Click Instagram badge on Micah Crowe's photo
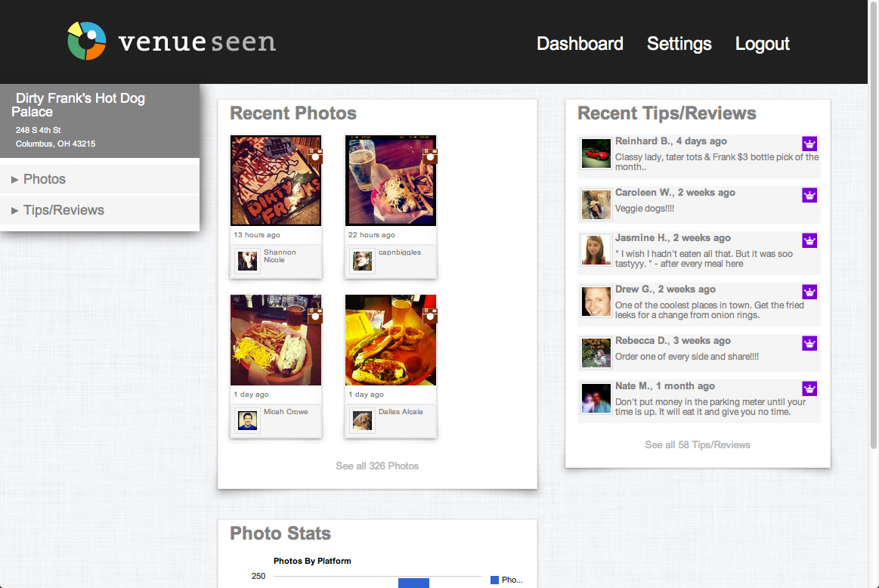This screenshot has height=588, width=879. point(315,316)
